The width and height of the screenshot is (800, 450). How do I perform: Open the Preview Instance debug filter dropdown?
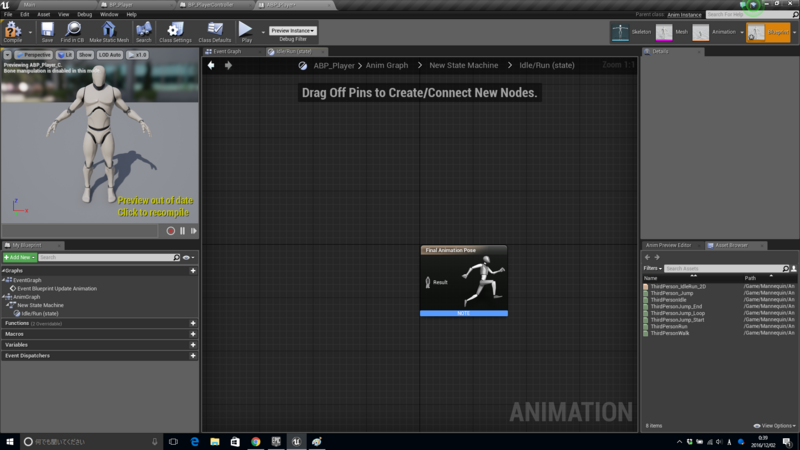pyautogui.click(x=293, y=31)
